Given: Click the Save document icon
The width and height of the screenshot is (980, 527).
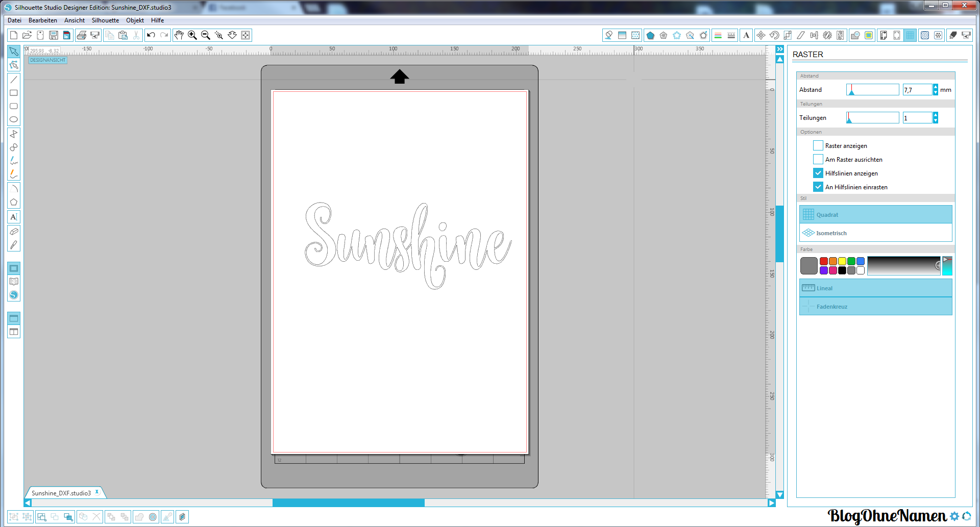Looking at the screenshot, I should (54, 35).
